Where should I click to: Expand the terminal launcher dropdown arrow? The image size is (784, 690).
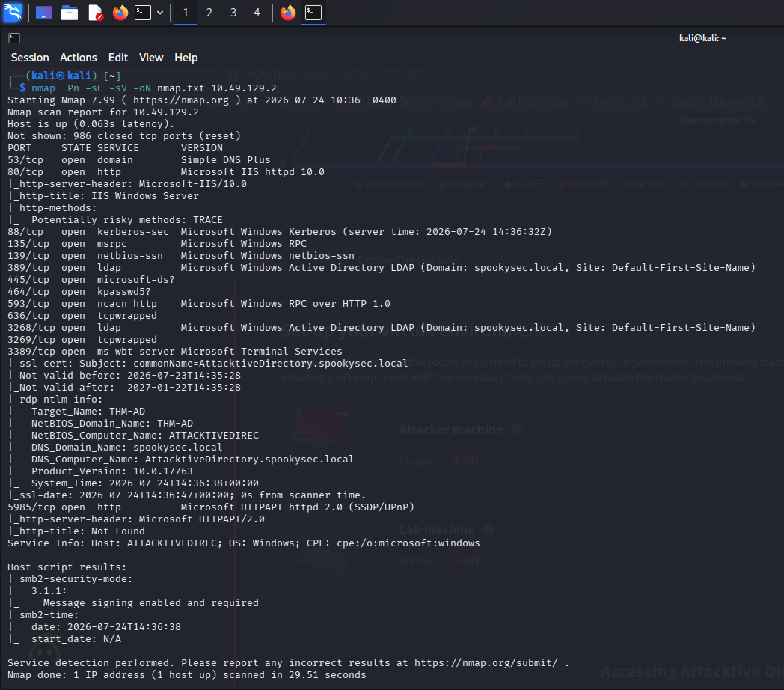point(160,13)
